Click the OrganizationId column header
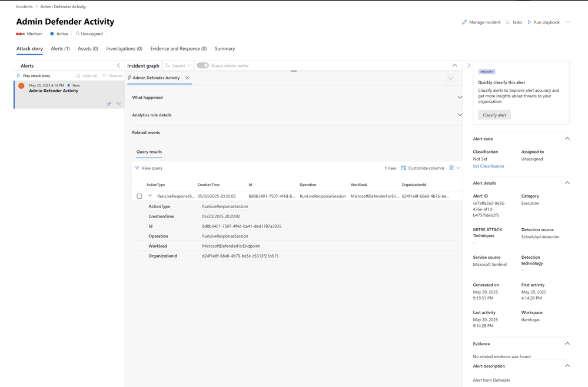This screenshot has width=588, height=387. coord(414,185)
